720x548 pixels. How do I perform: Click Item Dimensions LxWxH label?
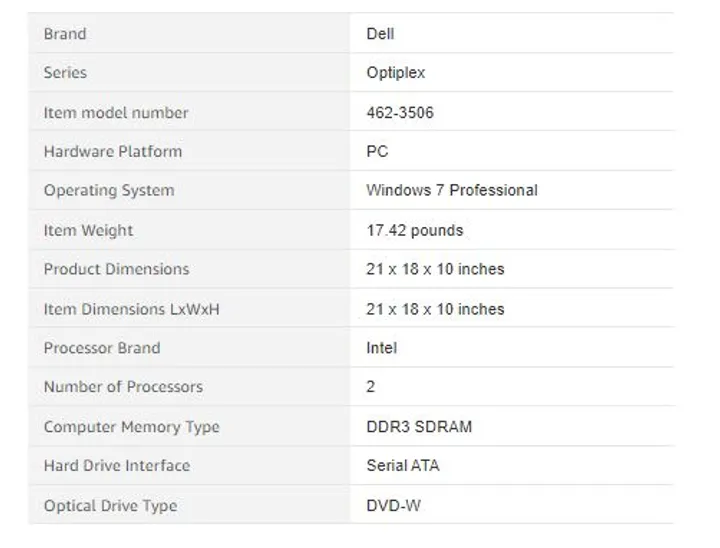132,309
